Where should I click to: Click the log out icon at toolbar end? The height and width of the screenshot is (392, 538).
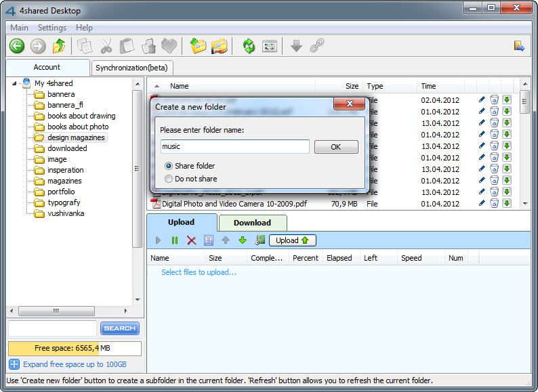(x=520, y=46)
